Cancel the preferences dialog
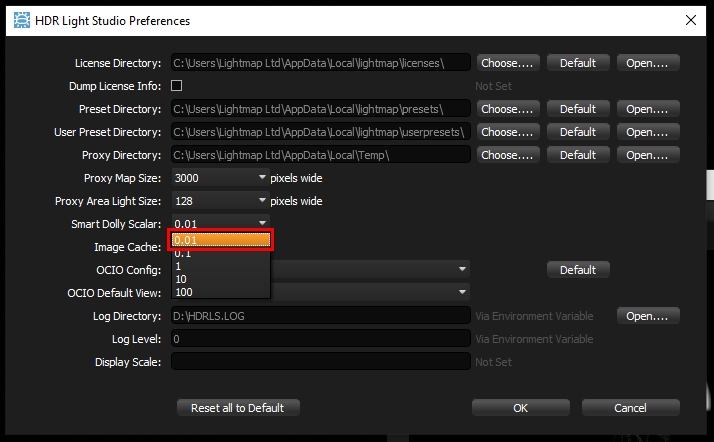The width and height of the screenshot is (714, 442). point(631,408)
